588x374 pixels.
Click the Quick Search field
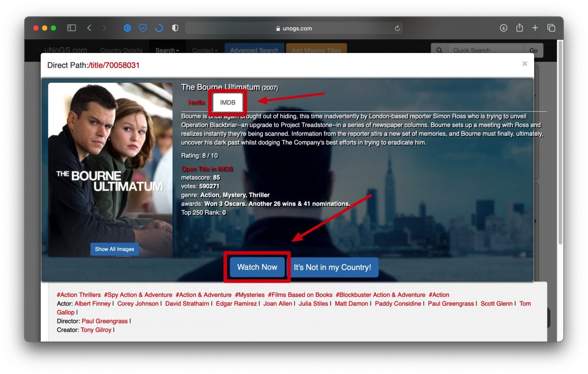click(486, 50)
